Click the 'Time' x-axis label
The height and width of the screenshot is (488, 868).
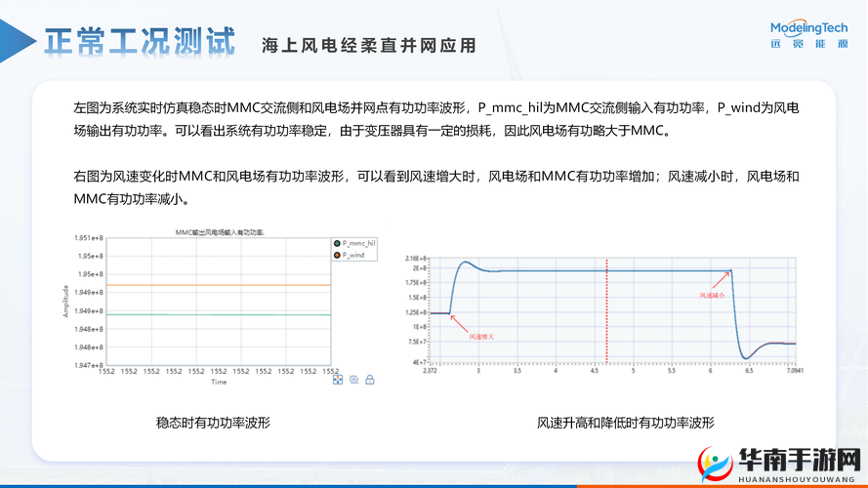[x=219, y=382]
